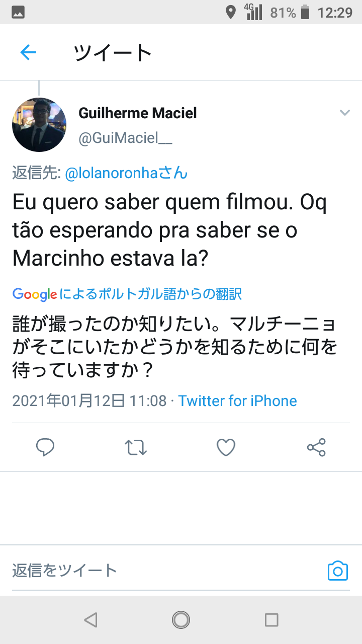This screenshot has width=362, height=644.
Task: Tap the tweet timestamp 2021年01月12日 11:08
Action: tap(89, 400)
